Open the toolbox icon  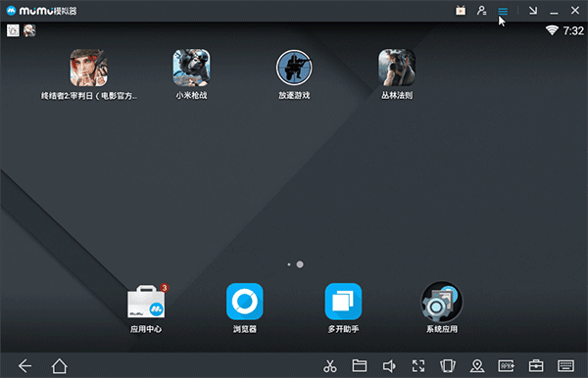[x=536, y=365]
